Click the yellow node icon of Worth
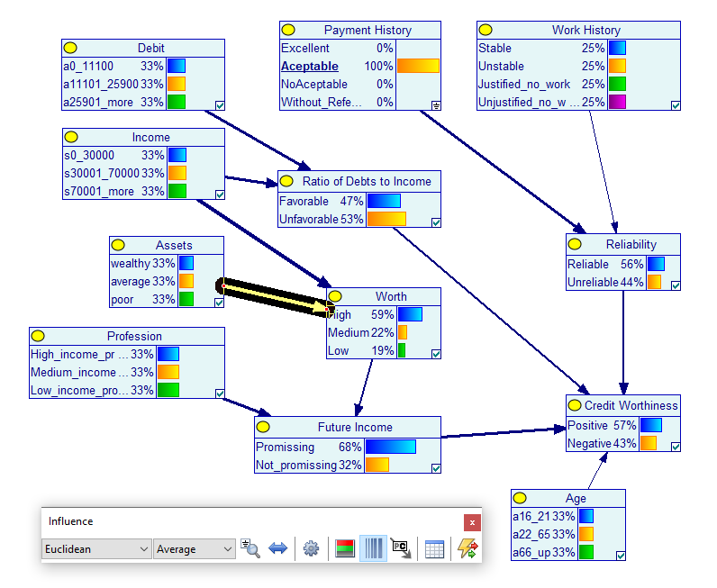 335,296
